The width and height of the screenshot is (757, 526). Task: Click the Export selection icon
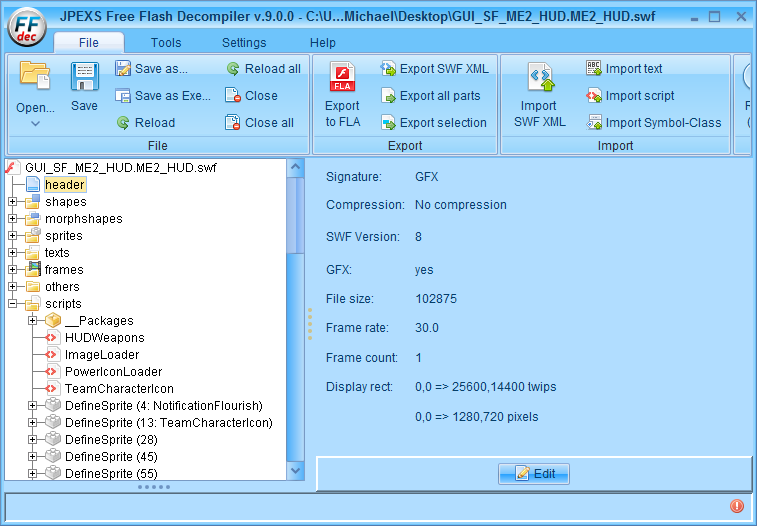389,123
